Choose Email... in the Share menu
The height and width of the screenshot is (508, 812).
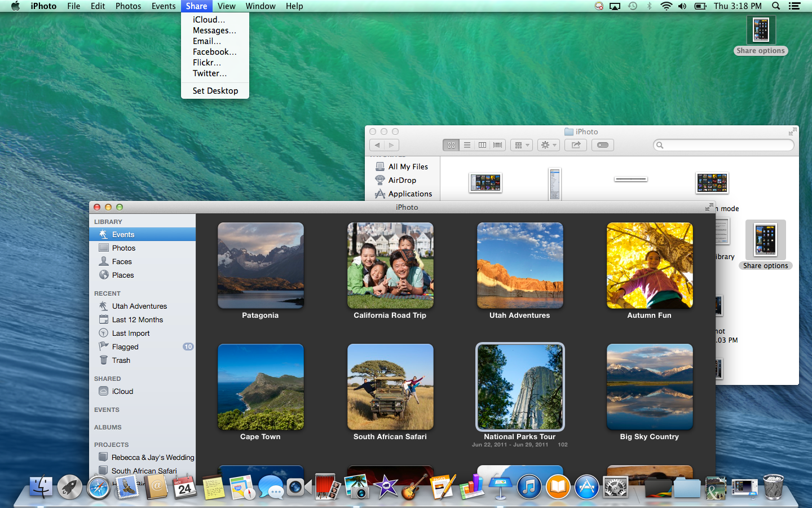(215, 41)
